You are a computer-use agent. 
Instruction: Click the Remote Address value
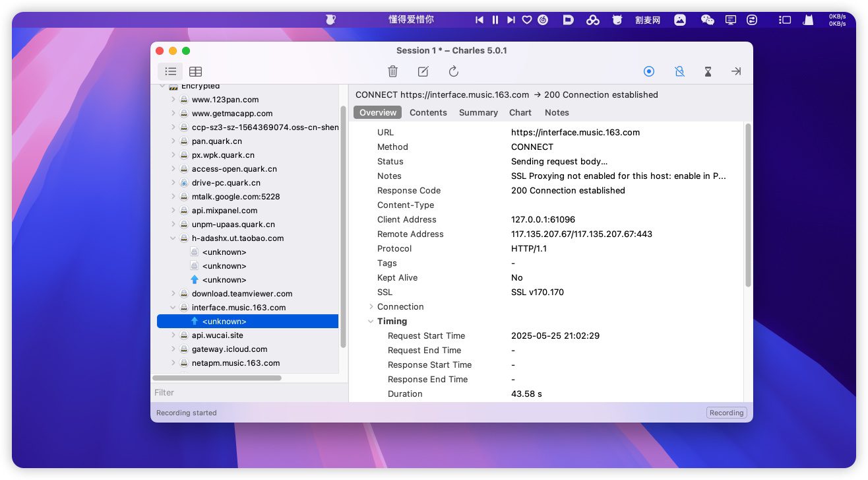point(583,234)
